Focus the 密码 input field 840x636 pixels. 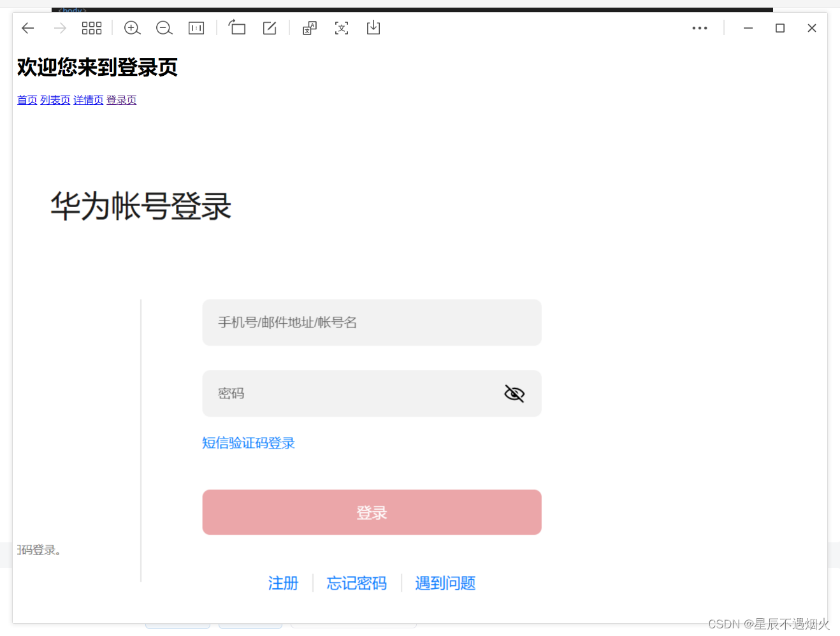[372, 394]
